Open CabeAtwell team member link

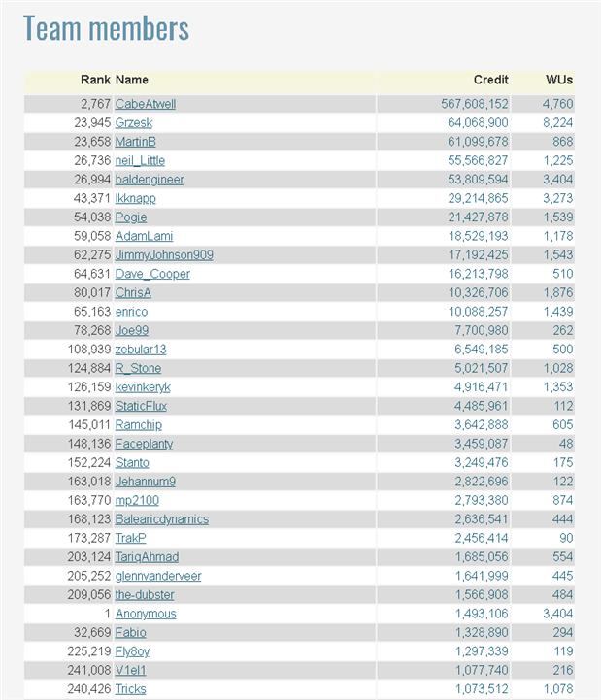tap(146, 104)
